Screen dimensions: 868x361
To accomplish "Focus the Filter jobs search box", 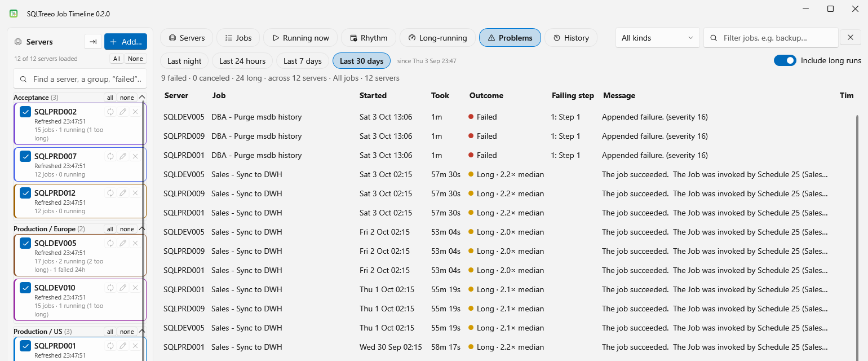I will (770, 38).
